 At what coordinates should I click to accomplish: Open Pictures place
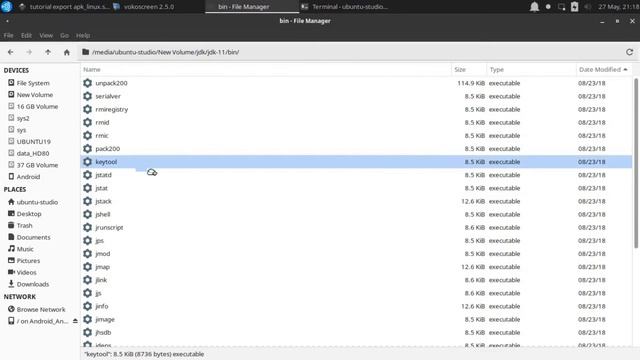pos(28,261)
